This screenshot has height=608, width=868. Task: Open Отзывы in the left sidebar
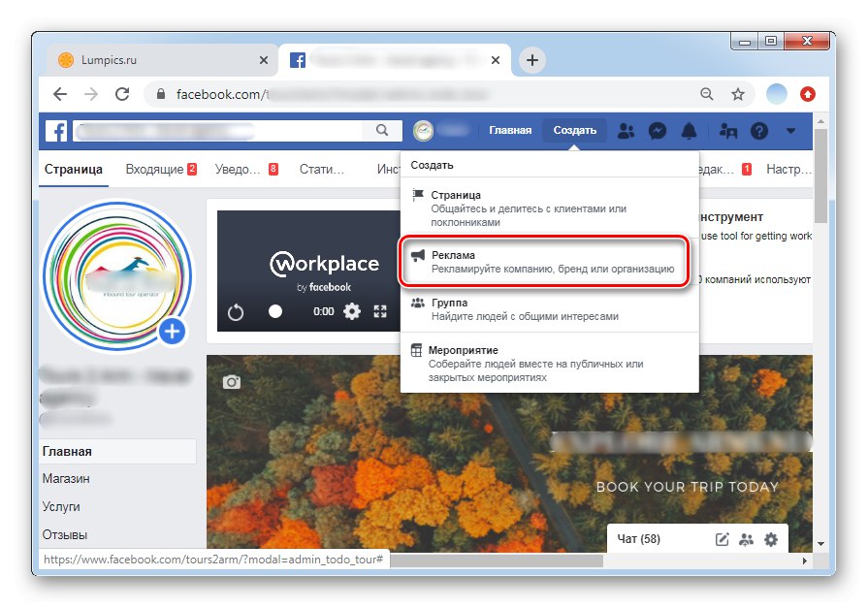coord(65,535)
